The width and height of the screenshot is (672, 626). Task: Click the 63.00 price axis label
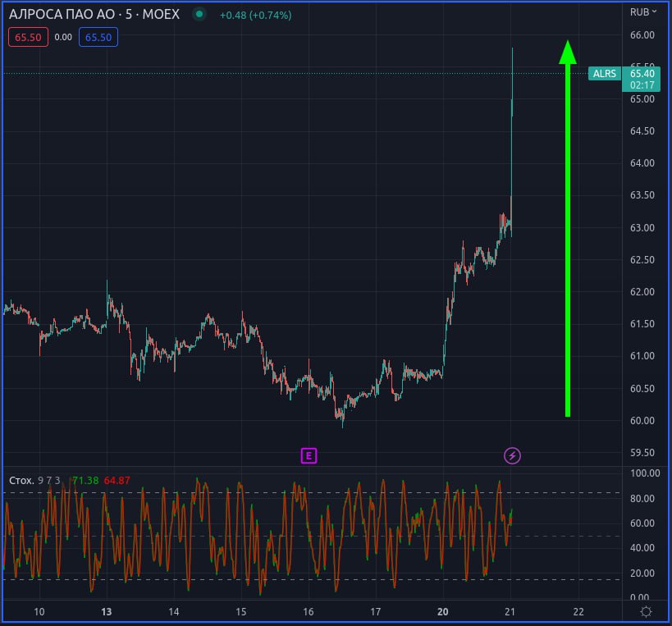click(642, 227)
